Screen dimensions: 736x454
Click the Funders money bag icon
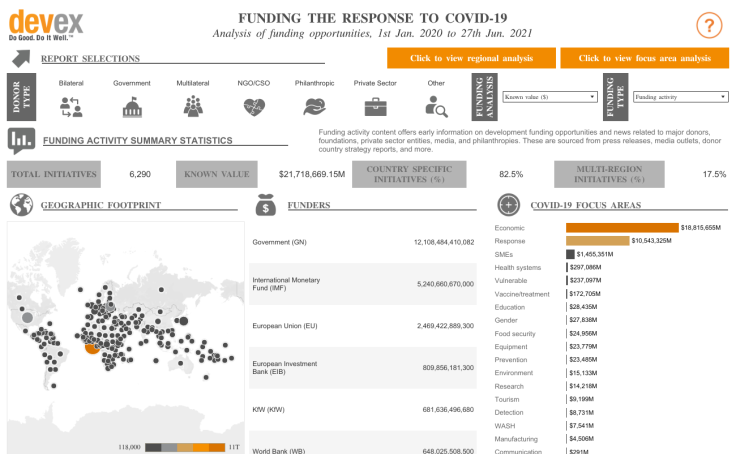pyautogui.click(x=266, y=205)
